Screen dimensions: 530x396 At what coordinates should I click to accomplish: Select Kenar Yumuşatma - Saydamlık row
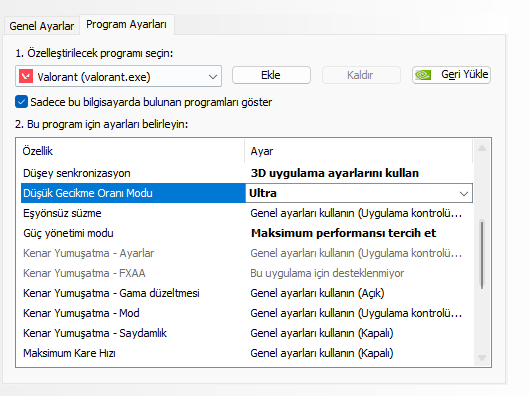[247, 333]
